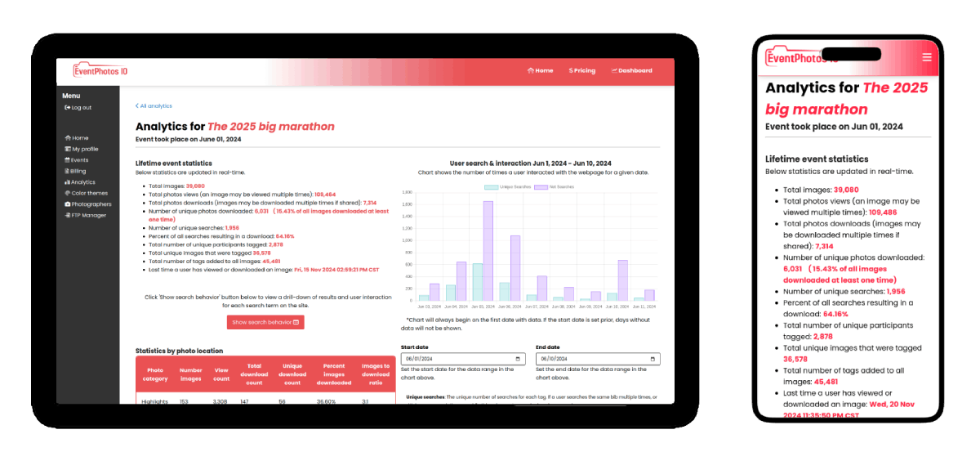The image size is (980, 461).
Task: Click Total number of tags 45,481 on phone
Action: pos(844,376)
